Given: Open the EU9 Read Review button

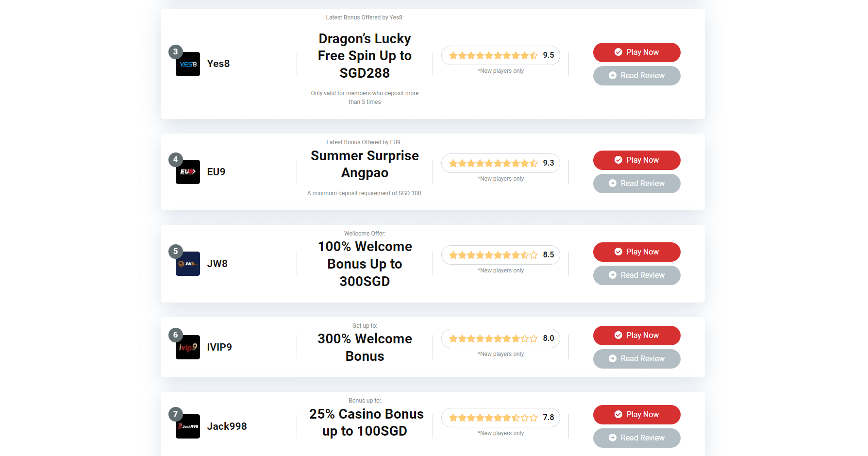Looking at the screenshot, I should pyautogui.click(x=636, y=184).
